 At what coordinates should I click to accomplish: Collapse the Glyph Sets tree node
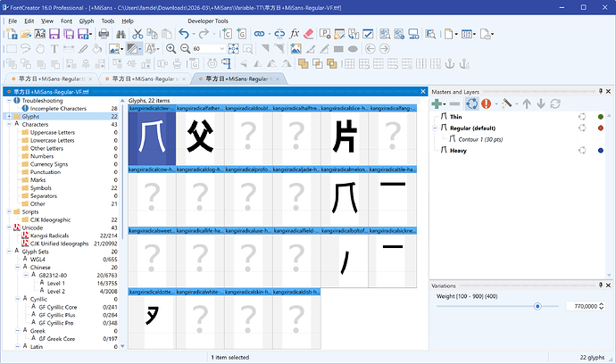pyautogui.click(x=9, y=252)
